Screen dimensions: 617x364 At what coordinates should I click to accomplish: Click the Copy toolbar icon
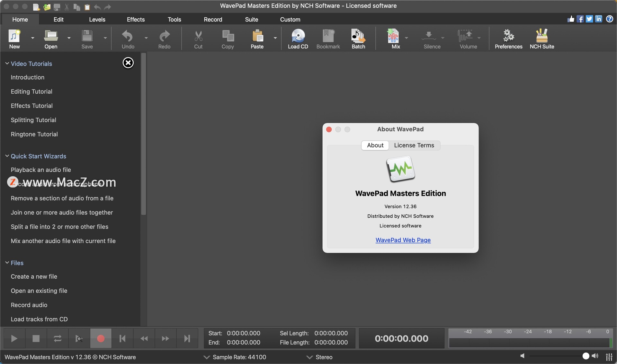228,36
